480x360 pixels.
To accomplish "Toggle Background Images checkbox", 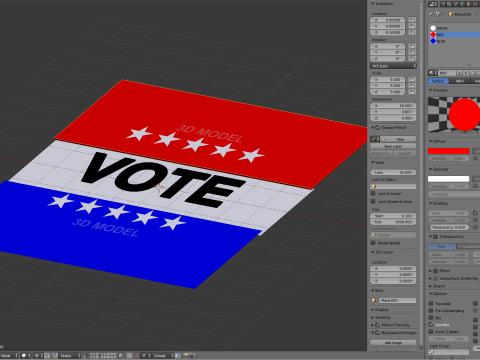I will click(x=378, y=333).
